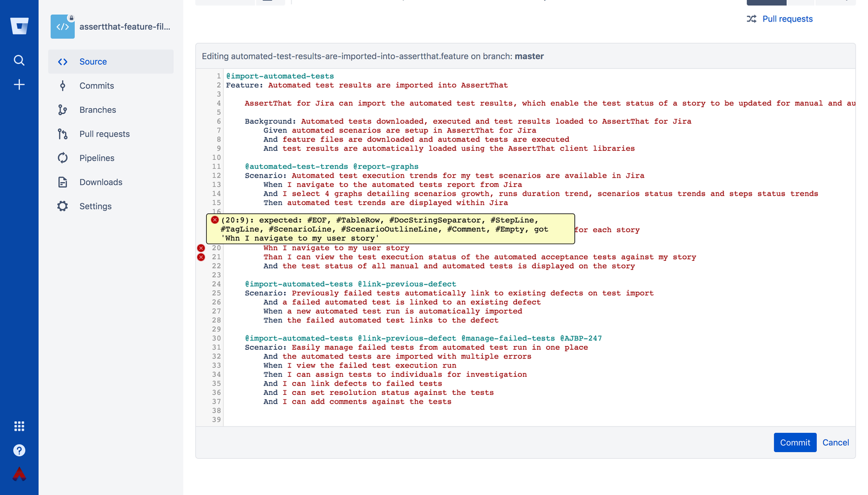Click '@AJBP-247' tag on line 30
Viewport: 868px width, 495px height.
pyautogui.click(x=581, y=338)
